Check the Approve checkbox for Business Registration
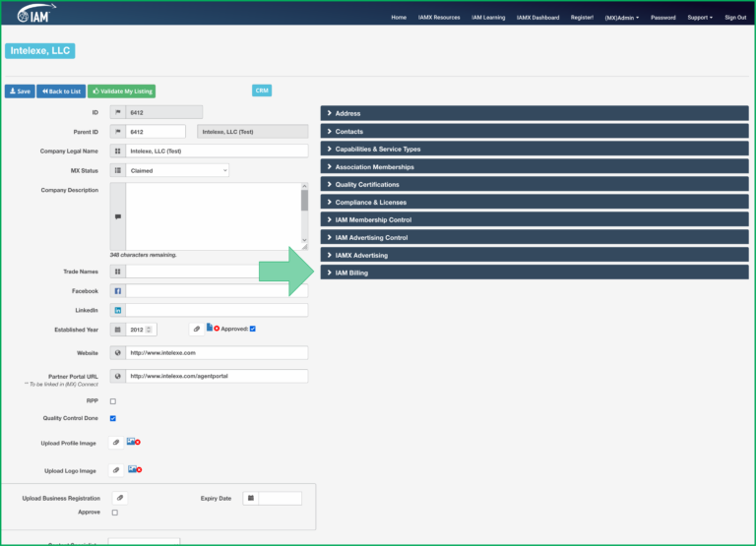Viewport: 756px width, 546px height. [115, 513]
